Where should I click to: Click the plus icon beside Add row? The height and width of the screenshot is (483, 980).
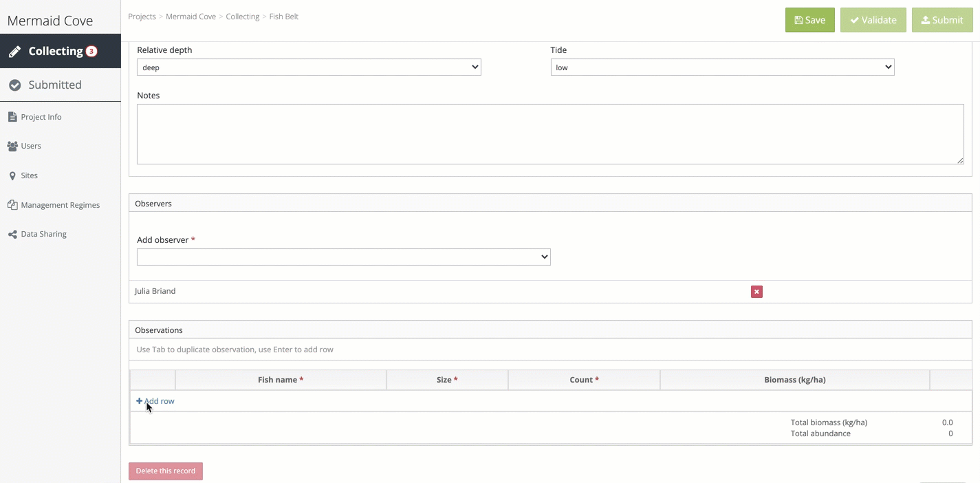[139, 401]
